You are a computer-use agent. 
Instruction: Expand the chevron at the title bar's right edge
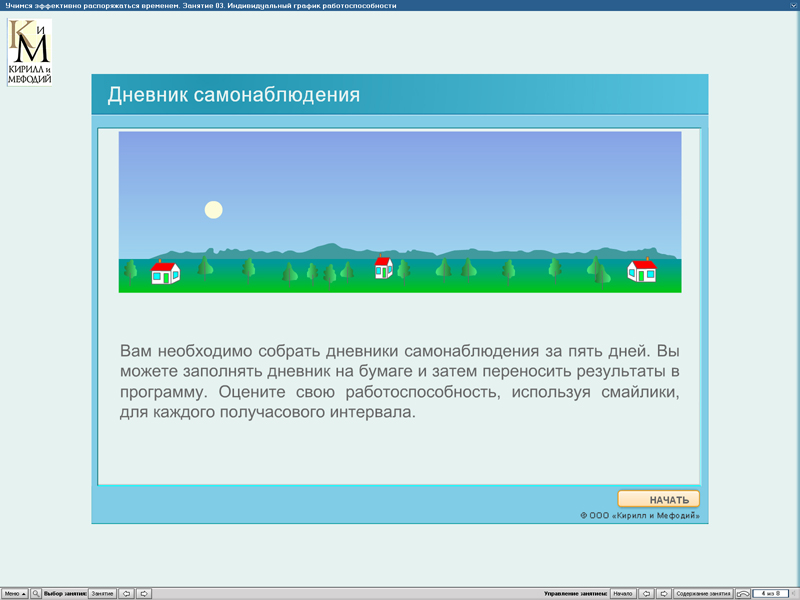click(x=791, y=4)
